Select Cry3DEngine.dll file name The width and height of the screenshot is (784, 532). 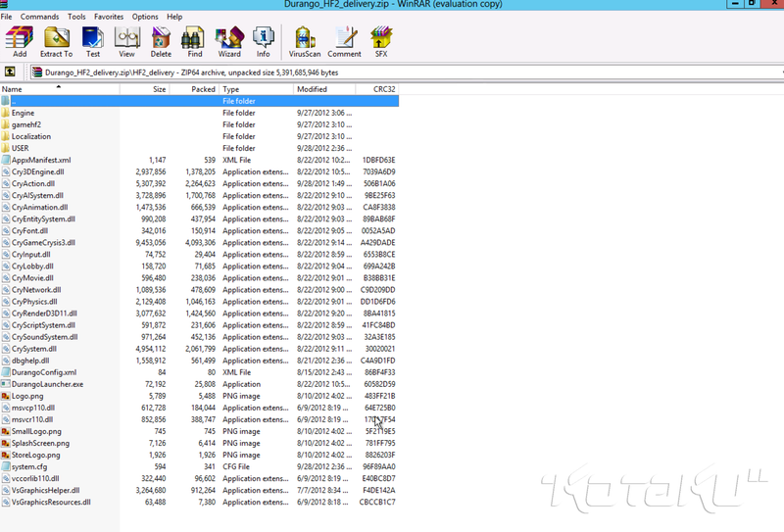tap(38, 172)
